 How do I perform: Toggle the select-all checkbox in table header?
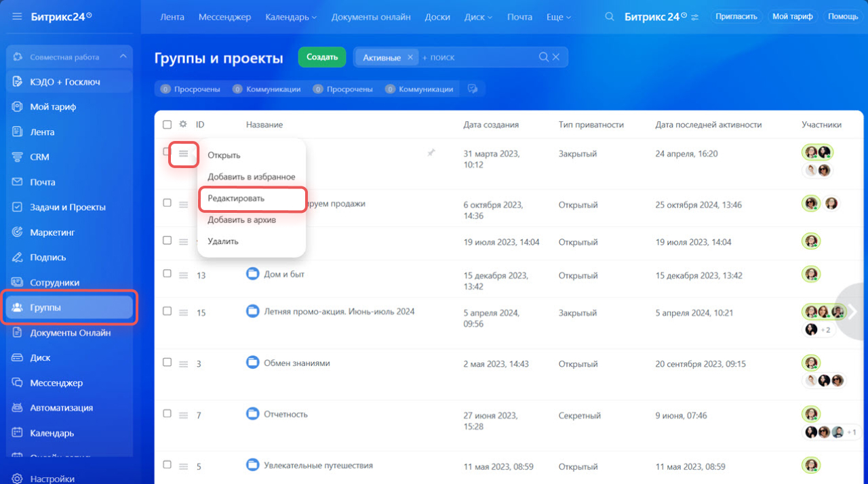coord(167,125)
